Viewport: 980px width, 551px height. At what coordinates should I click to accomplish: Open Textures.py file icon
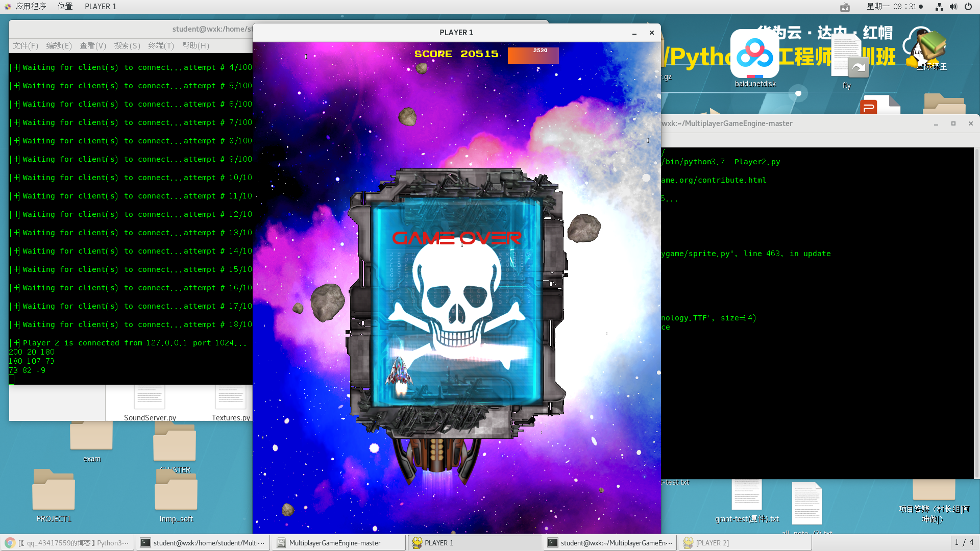[x=231, y=403]
